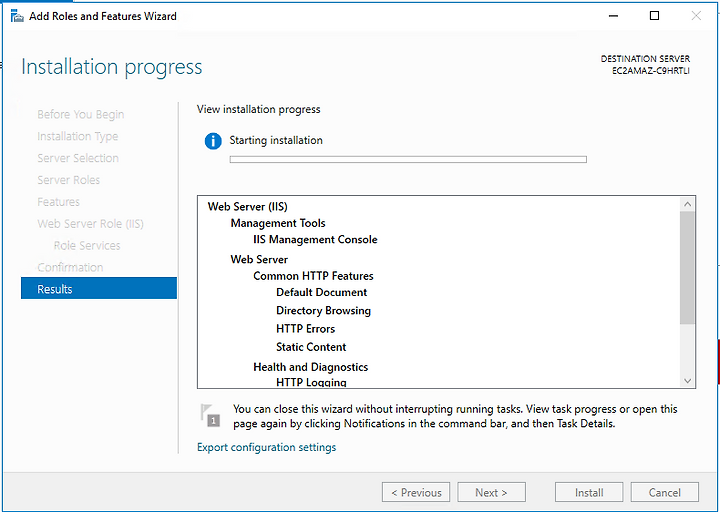
Task: Click the IIS Management Console entry
Action: tap(315, 240)
